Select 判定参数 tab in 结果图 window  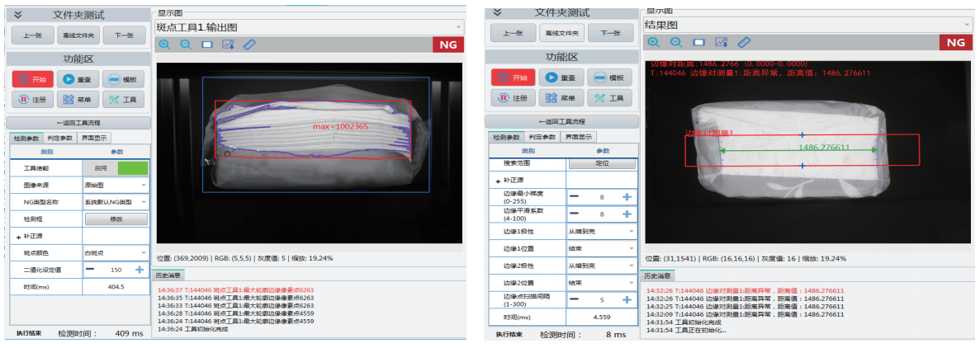coord(542,137)
